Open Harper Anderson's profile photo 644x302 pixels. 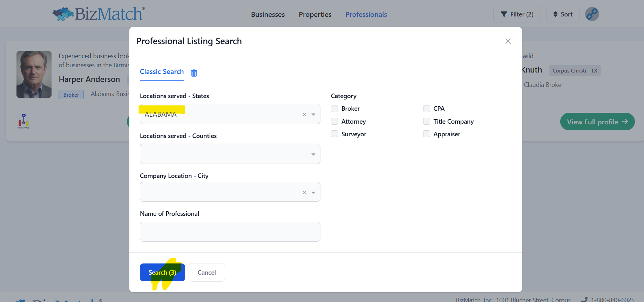click(x=34, y=75)
